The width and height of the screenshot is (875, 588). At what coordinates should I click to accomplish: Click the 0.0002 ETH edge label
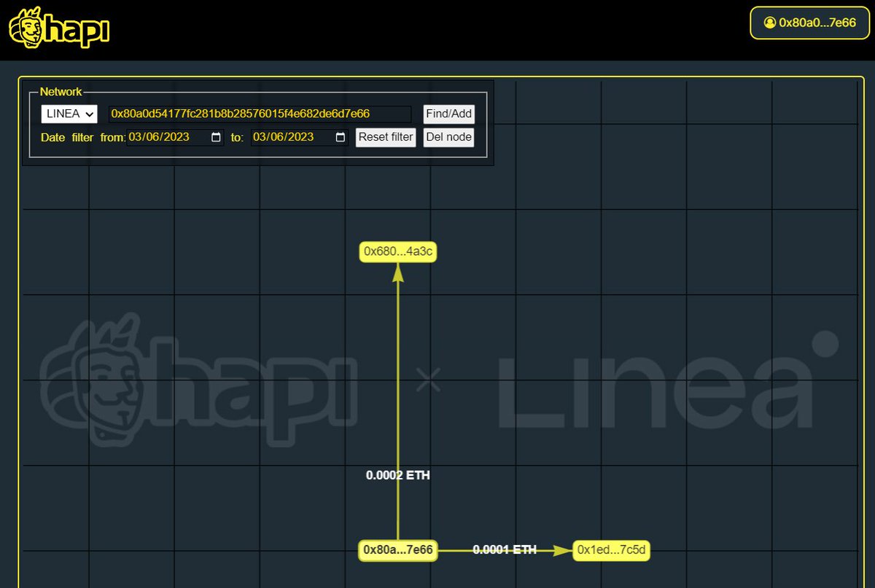398,475
